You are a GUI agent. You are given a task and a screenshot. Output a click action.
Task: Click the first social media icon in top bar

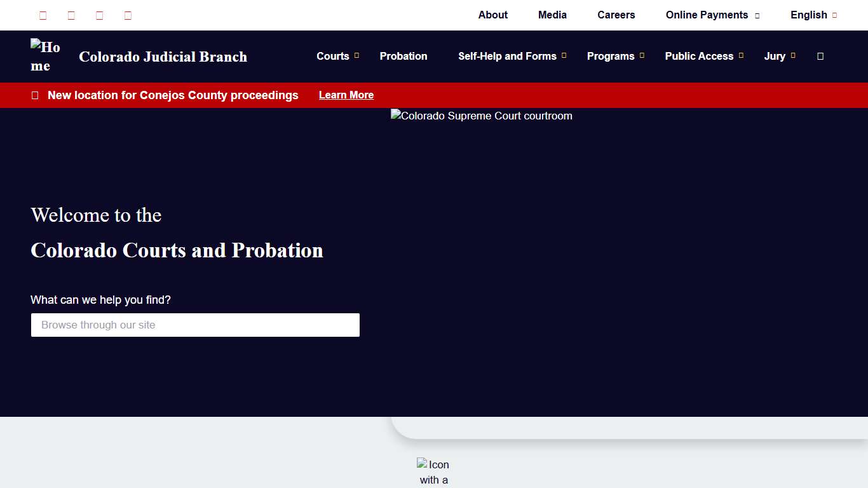click(x=43, y=15)
